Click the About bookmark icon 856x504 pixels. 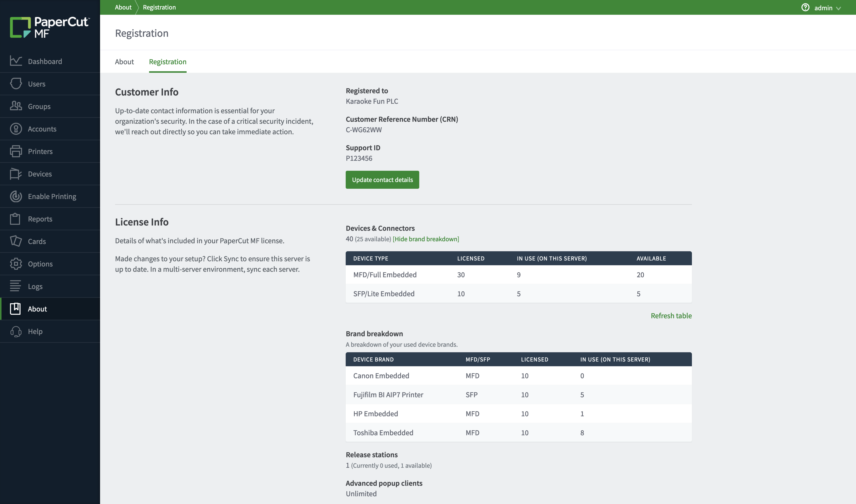pyautogui.click(x=15, y=309)
